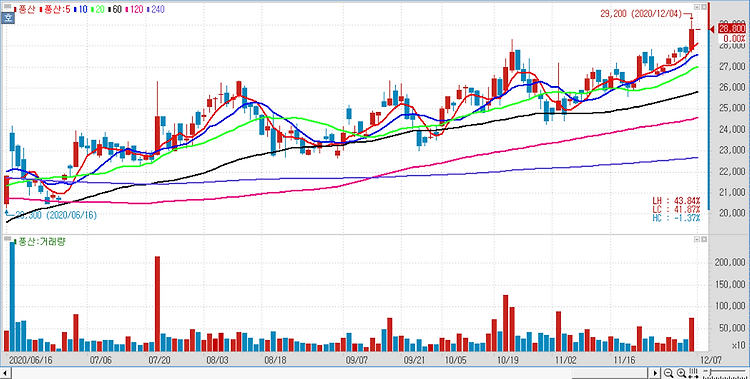The image size is (750, 379).
Task: Click the scrollbar right arrow
Action: tap(656, 373)
